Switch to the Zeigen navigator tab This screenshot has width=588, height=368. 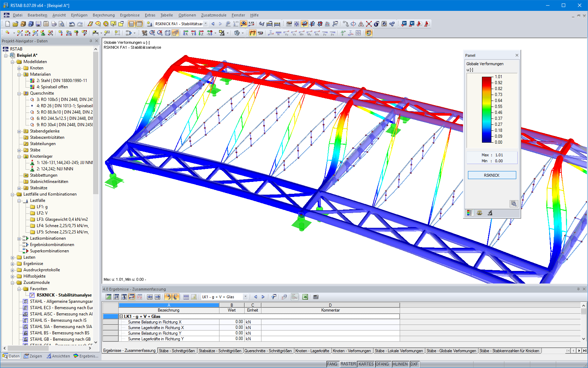pyautogui.click(x=33, y=356)
